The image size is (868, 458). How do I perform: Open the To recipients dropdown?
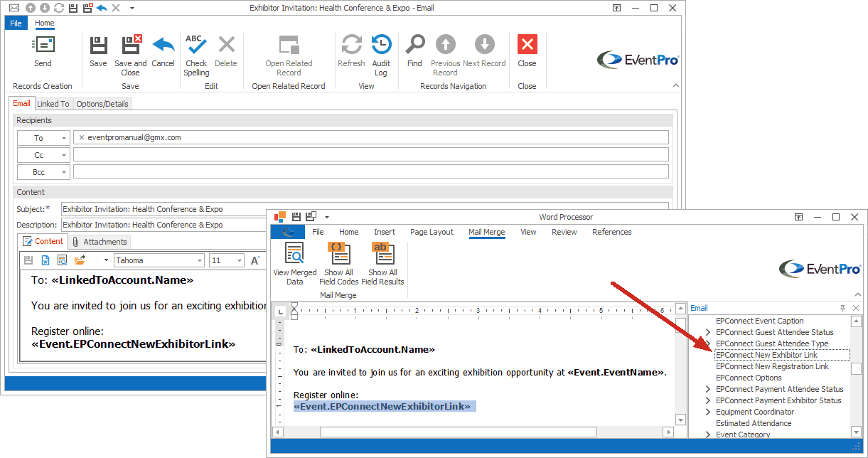64,138
